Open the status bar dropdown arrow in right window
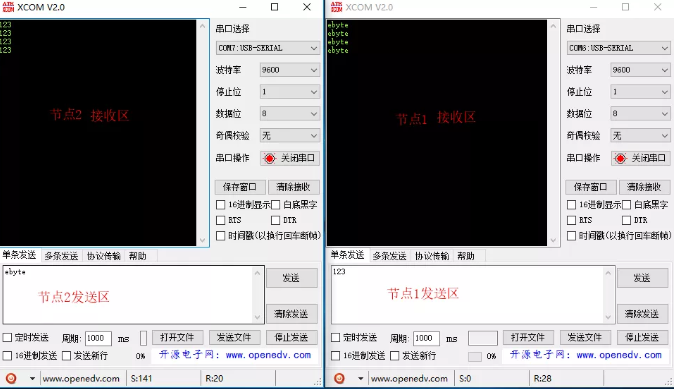The width and height of the screenshot is (674, 389). pos(361,379)
